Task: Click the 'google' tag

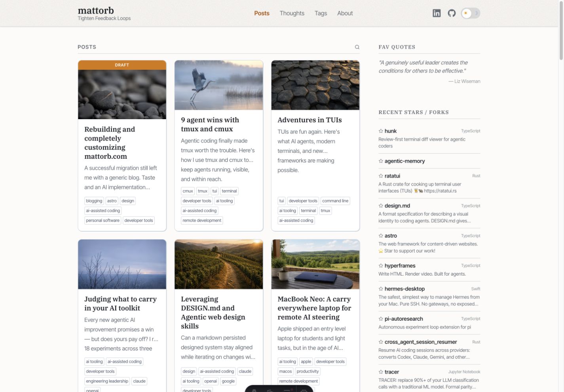Action: (x=228, y=381)
